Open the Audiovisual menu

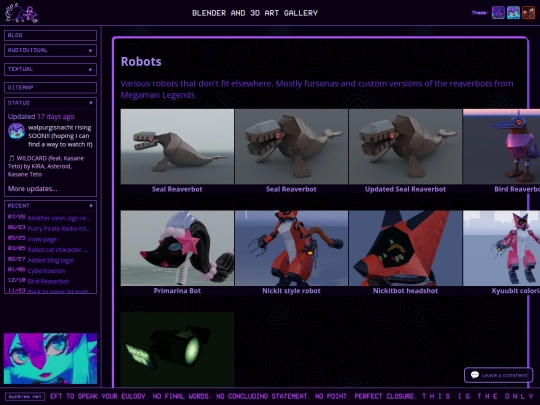point(50,50)
